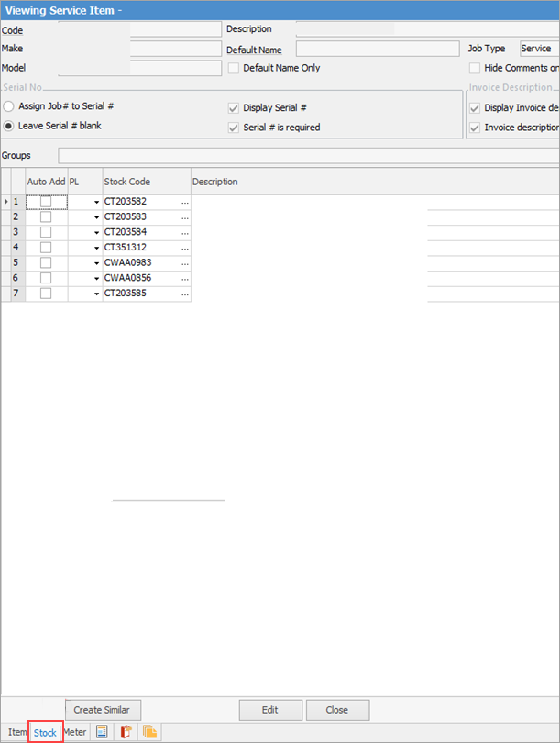Tick Auto Add for row 3 CT203584
Screen dimensions: 560x743
tap(46, 232)
